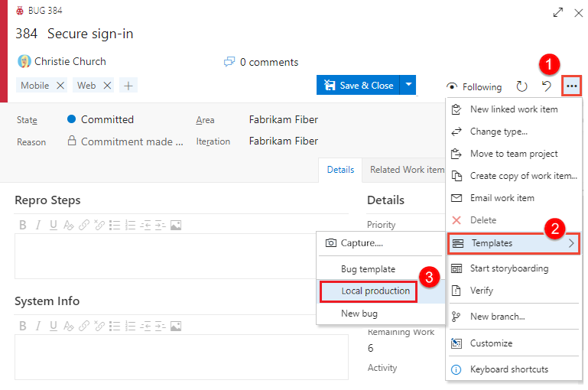The height and width of the screenshot is (390, 588).
Task: Open the more actions ellipsis menu
Action: tap(571, 86)
